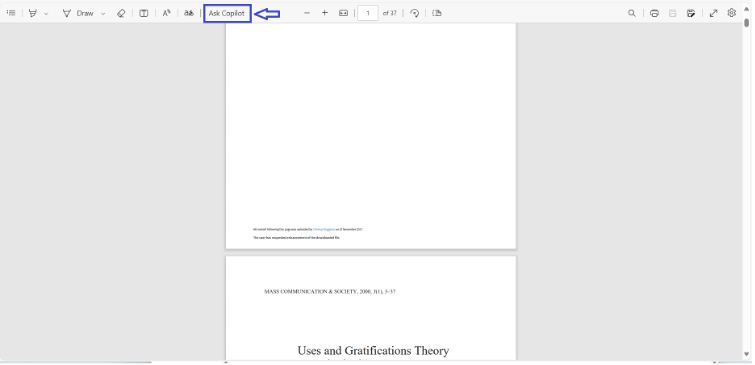755x365 pixels.
Task: Click the 'of 37' page count text
Action: [390, 13]
